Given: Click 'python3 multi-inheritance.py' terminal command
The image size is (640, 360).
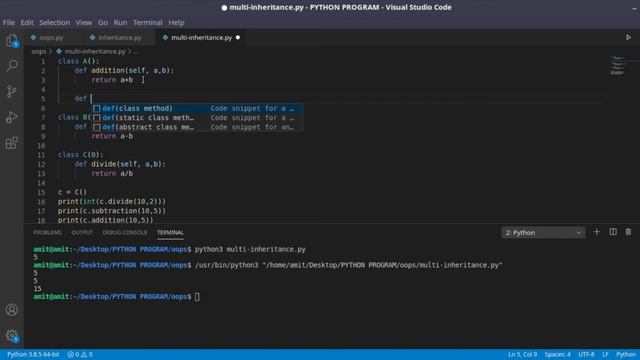Looking at the screenshot, I should pos(250,249).
